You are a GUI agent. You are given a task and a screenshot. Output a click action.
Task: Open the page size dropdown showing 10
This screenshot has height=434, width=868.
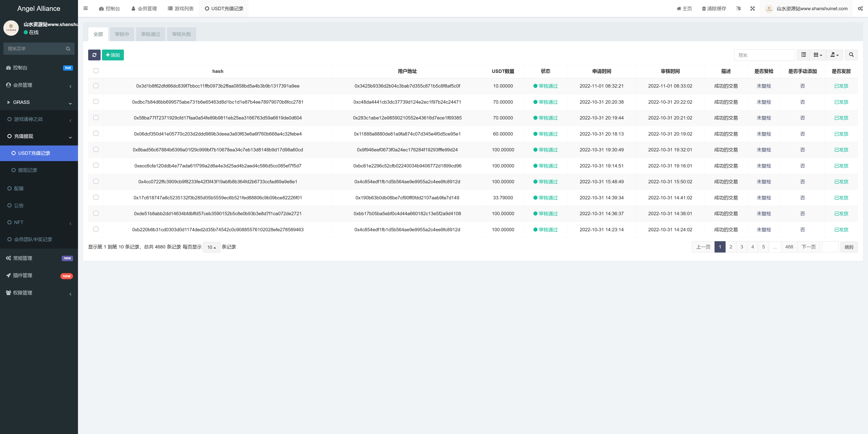[211, 247]
